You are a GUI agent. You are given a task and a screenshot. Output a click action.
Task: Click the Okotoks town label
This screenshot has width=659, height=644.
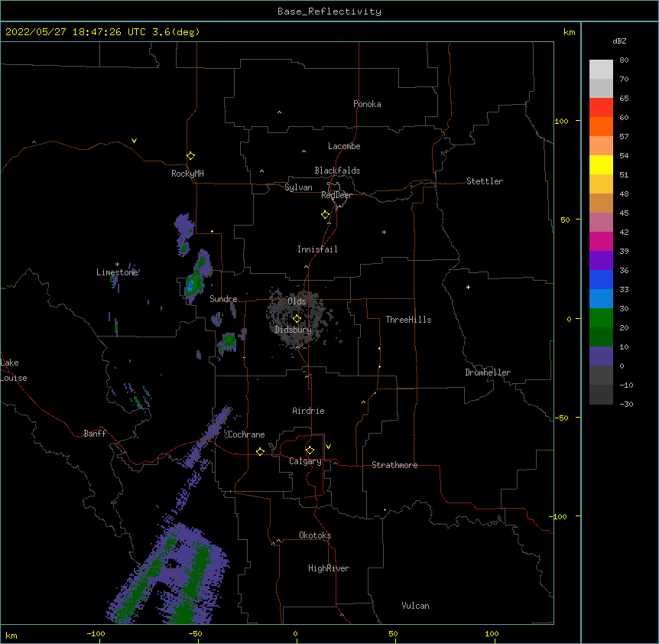[315, 535]
